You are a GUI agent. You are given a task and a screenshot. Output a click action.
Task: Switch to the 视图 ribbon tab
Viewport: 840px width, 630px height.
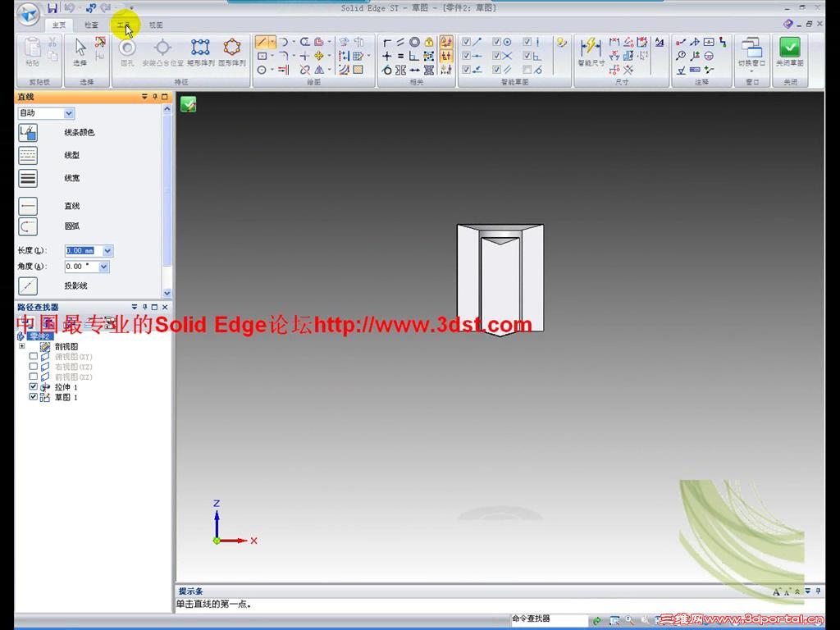pos(157,25)
